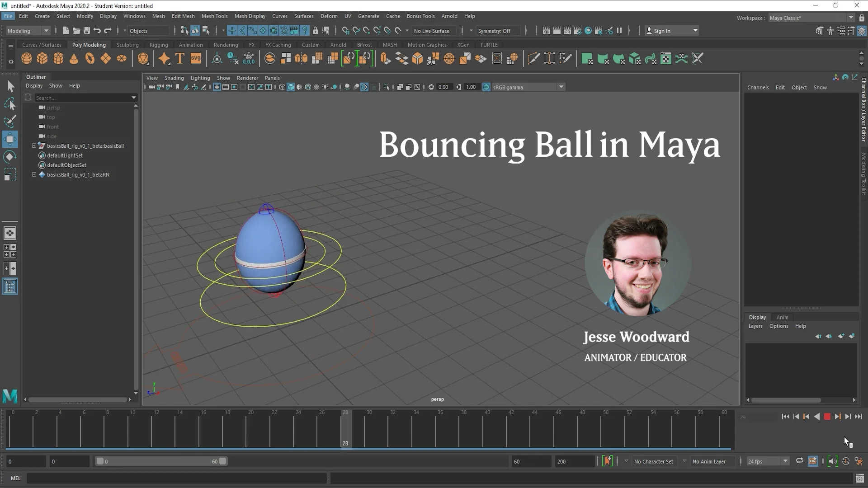The height and width of the screenshot is (488, 868).
Task: Open the Modeling menu set dropdown
Action: [x=27, y=30]
